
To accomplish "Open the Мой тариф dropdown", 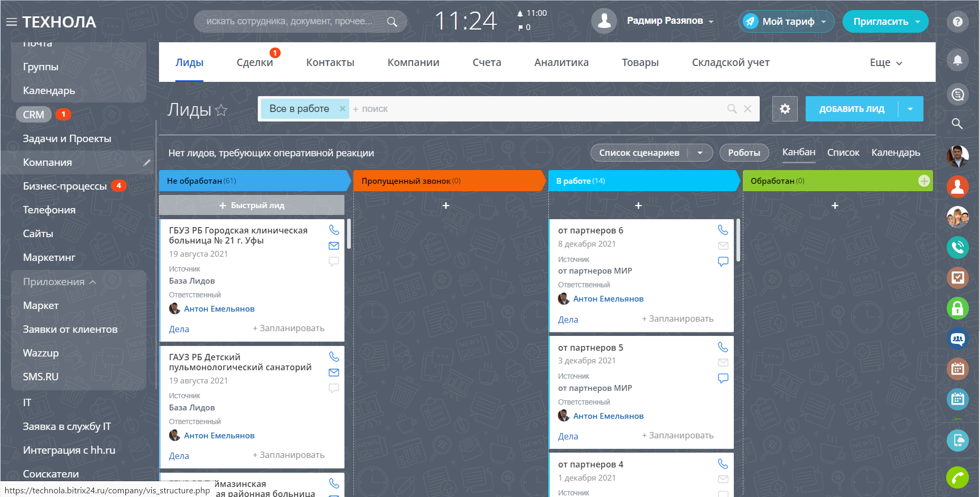I will click(x=786, y=22).
